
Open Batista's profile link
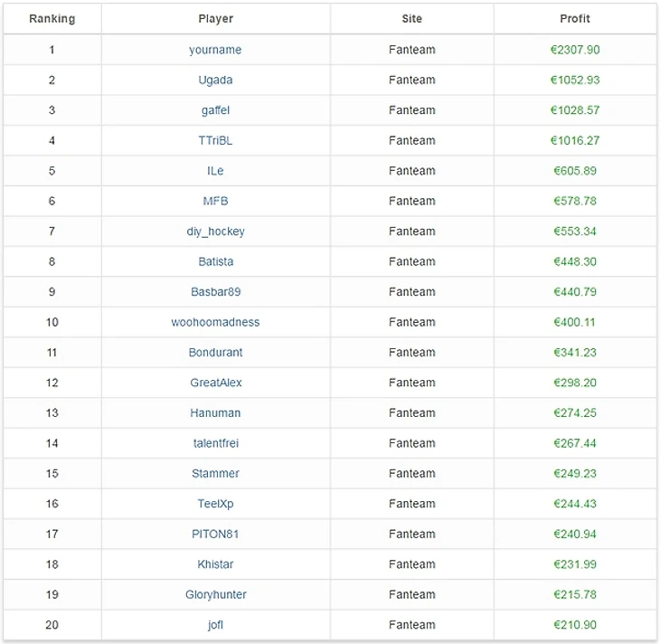pos(215,261)
